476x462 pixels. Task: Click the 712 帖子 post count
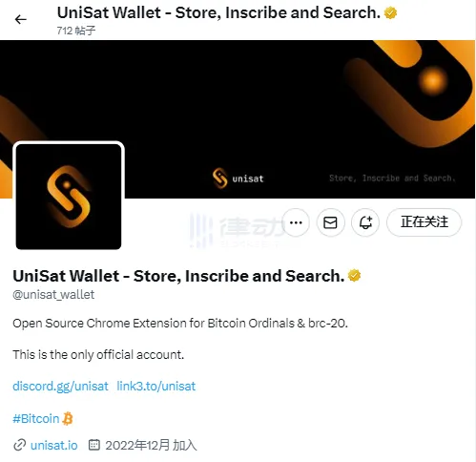tap(76, 31)
